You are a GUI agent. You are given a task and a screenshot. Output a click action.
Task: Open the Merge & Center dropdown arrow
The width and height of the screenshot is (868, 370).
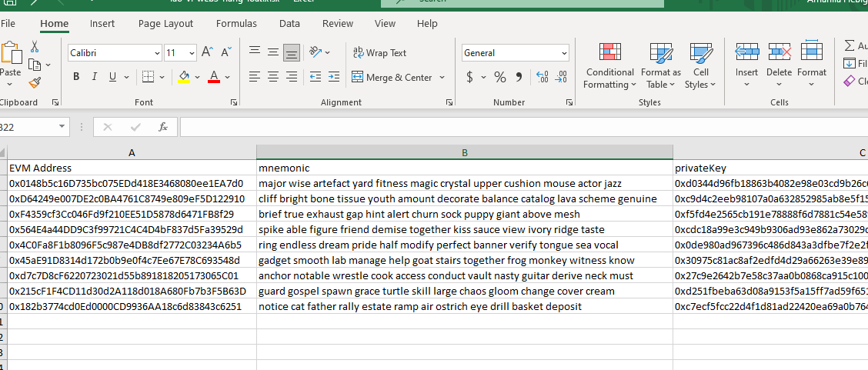[x=442, y=77]
